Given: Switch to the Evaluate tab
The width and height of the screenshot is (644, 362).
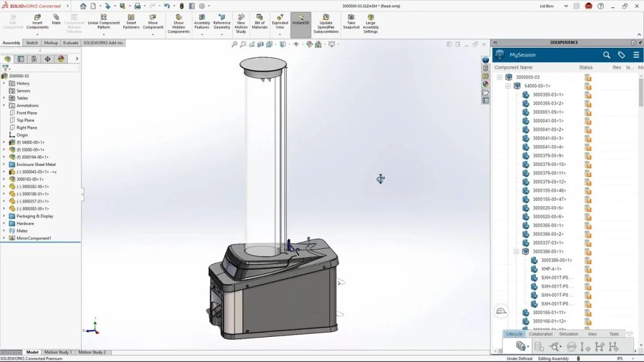Looking at the screenshot, I should 70,43.
